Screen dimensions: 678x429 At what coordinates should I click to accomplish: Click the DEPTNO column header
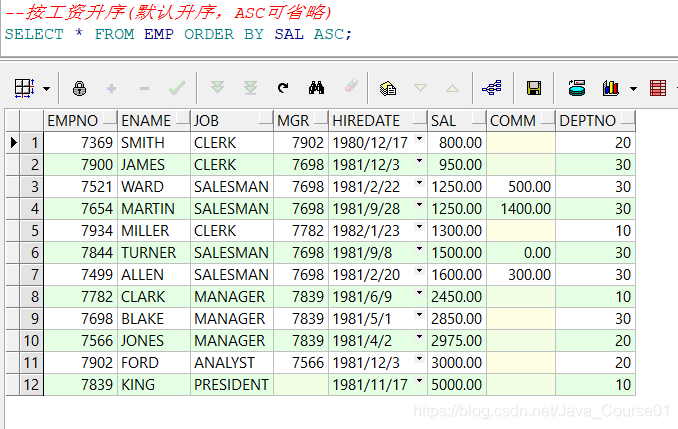595,121
